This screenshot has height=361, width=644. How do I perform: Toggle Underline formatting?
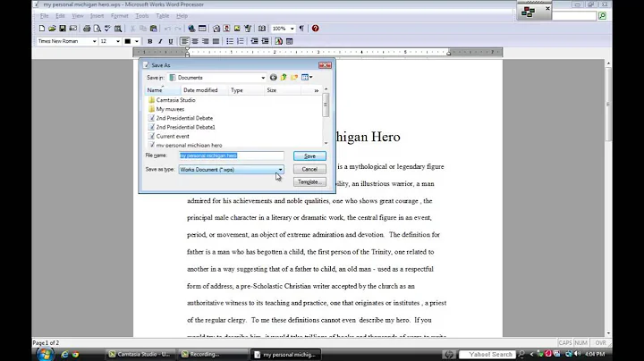pyautogui.click(x=171, y=41)
